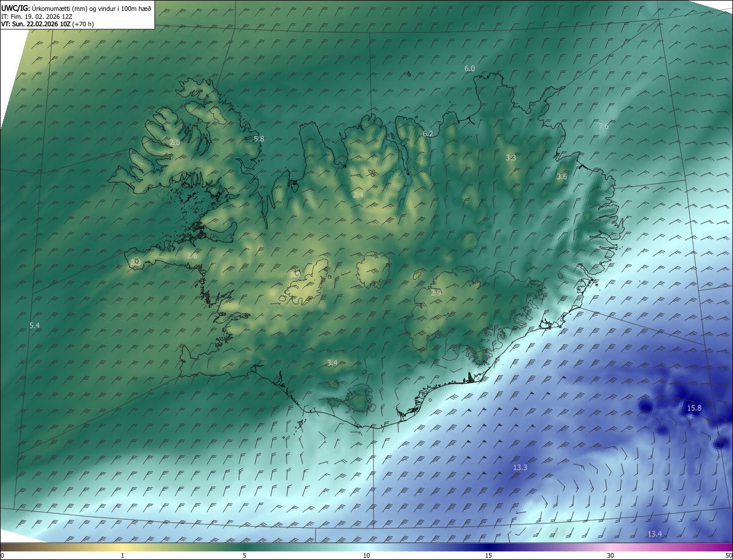Image resolution: width=733 pixels, height=560 pixels.
Task: Click the 3.6 value label on the map
Action: (562, 176)
